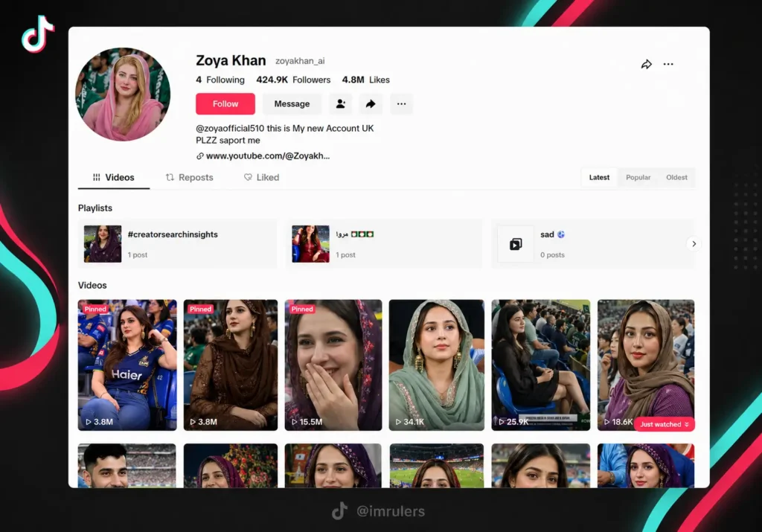Image resolution: width=762 pixels, height=532 pixels.
Task: Sort videos by Latest
Action: (x=599, y=177)
